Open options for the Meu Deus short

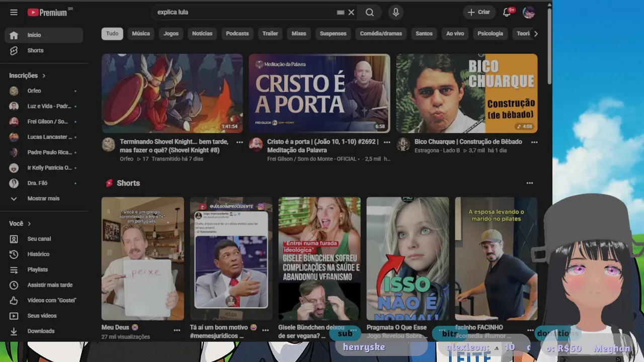click(177, 330)
